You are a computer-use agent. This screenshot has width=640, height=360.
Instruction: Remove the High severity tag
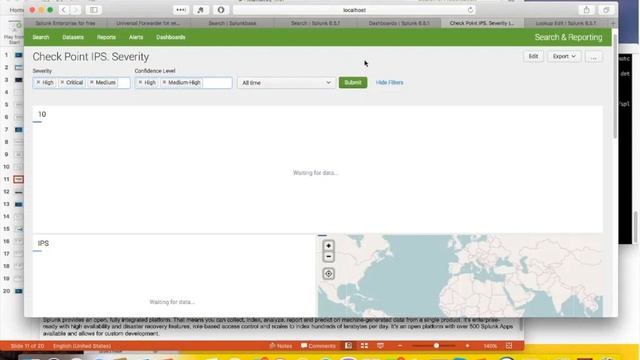tap(38, 82)
